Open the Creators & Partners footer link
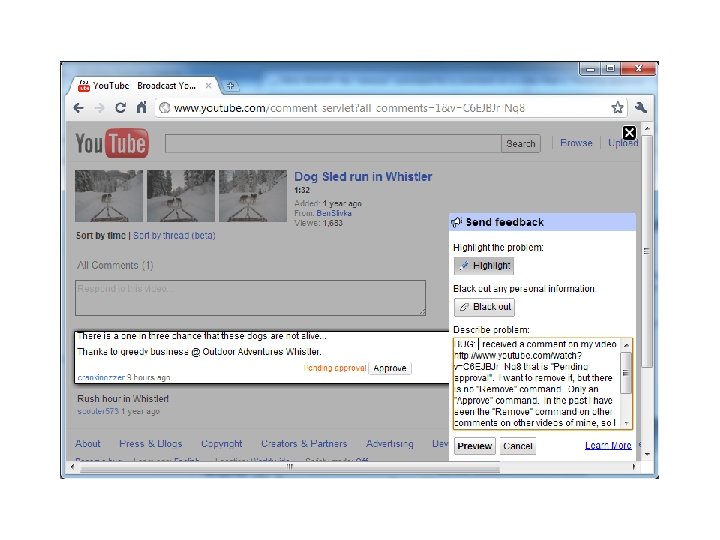Screen dimensions: 720x540 304,444
